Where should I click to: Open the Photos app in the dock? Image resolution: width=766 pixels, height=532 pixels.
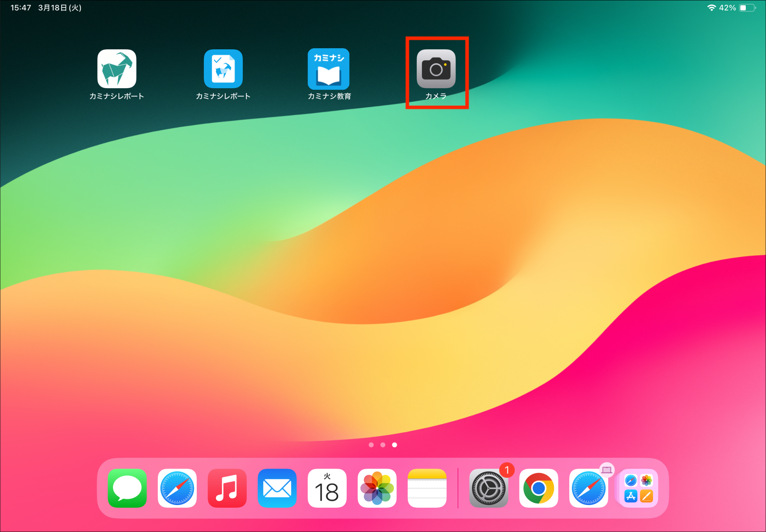tap(377, 488)
